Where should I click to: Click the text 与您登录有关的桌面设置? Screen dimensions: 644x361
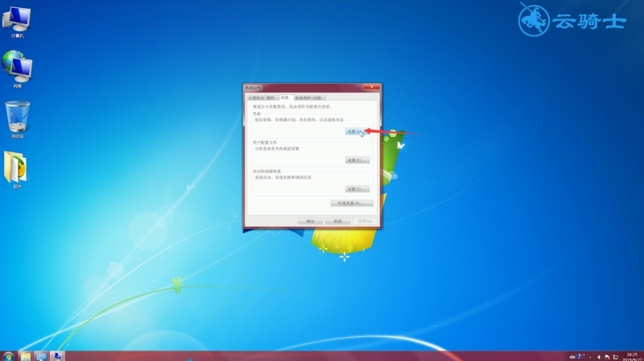[277, 149]
